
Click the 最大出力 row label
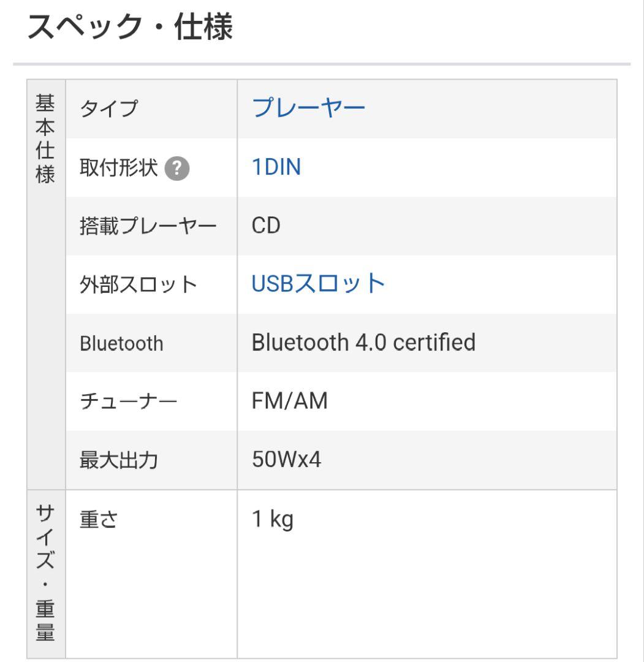(119, 460)
